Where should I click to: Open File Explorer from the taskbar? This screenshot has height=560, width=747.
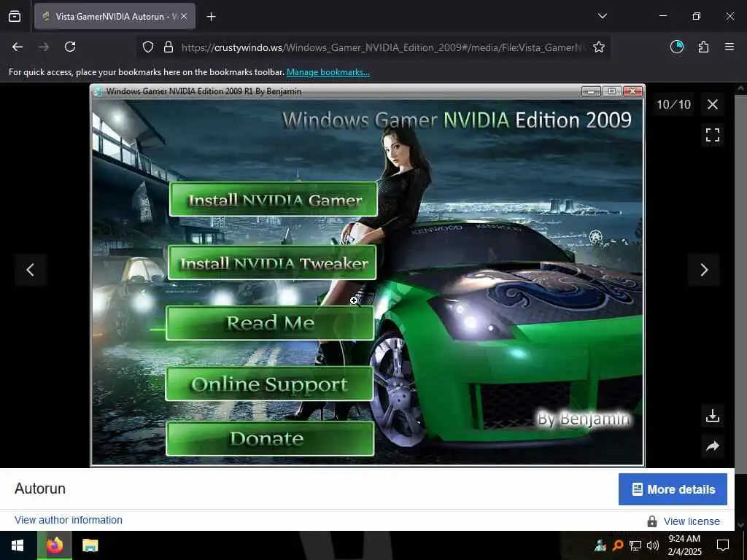[x=90, y=545]
